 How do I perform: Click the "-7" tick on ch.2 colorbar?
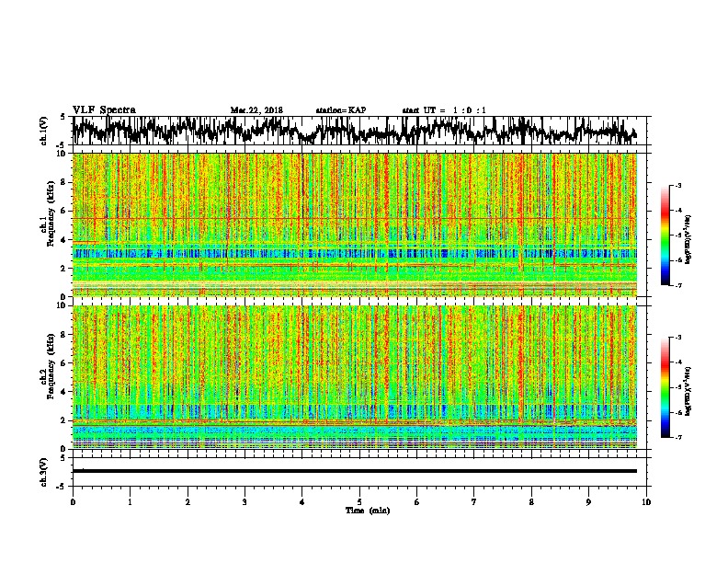(x=678, y=438)
